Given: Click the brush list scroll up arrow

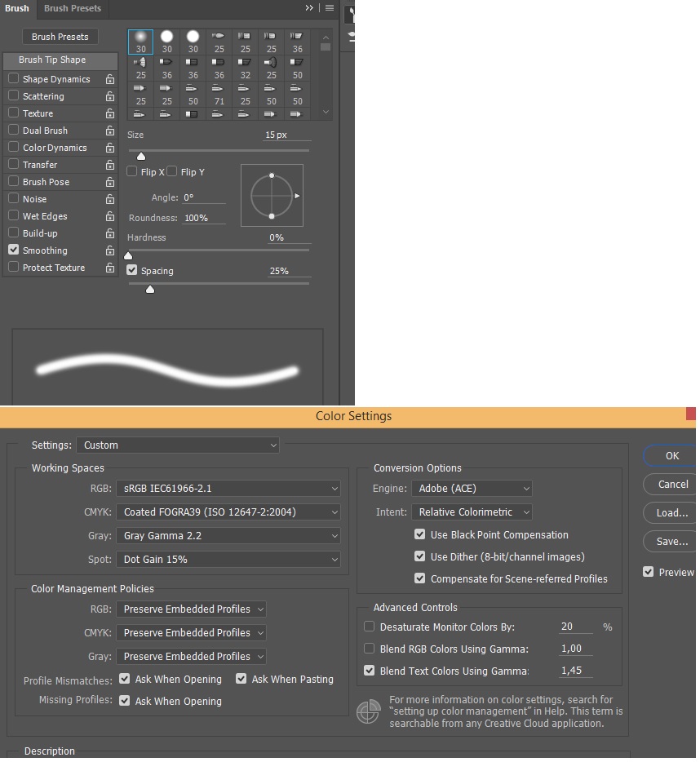Looking at the screenshot, I should tap(326, 37).
